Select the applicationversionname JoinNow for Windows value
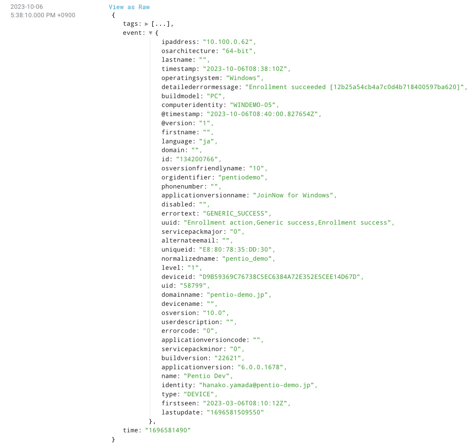Image resolution: width=476 pixels, height=448 pixels. coord(294,195)
